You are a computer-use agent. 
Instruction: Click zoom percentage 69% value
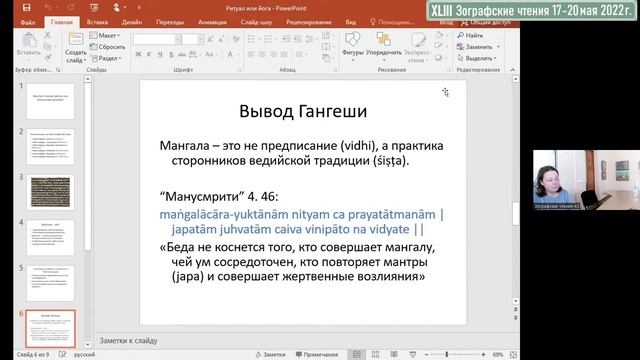(498, 354)
